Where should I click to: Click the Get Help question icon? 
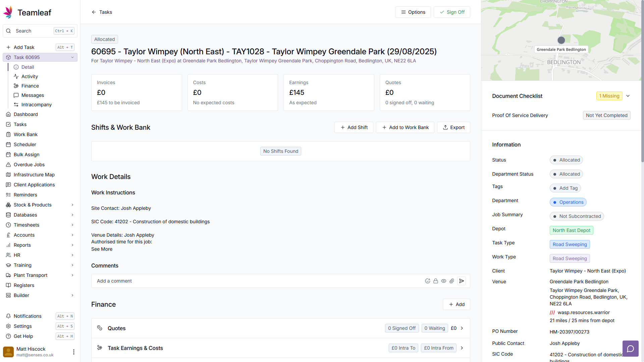click(x=8, y=336)
